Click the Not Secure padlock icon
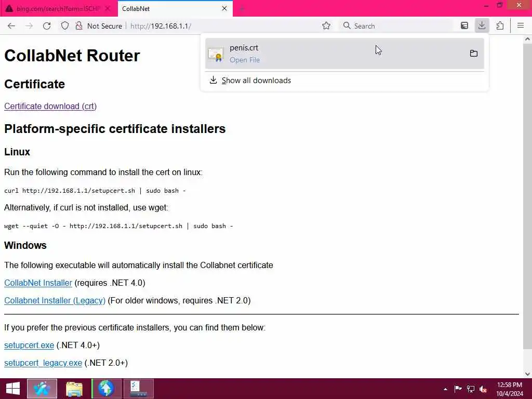This screenshot has width=532, height=399. pos(79,26)
